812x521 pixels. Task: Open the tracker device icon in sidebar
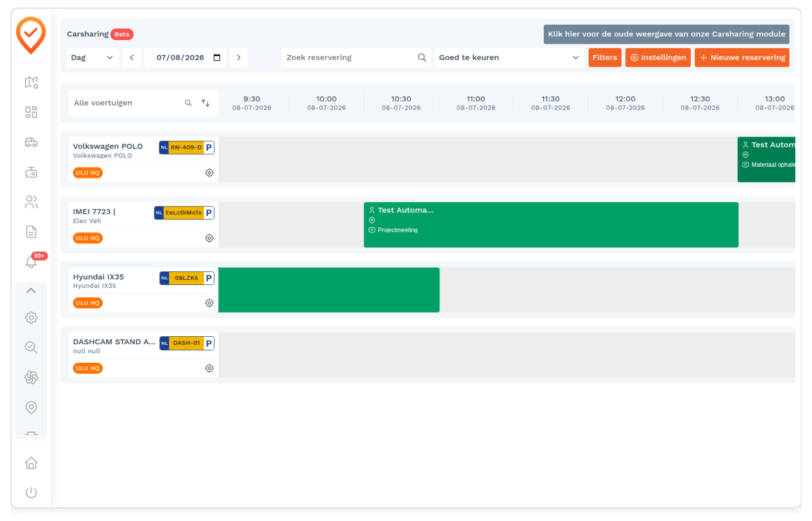[x=31, y=172]
